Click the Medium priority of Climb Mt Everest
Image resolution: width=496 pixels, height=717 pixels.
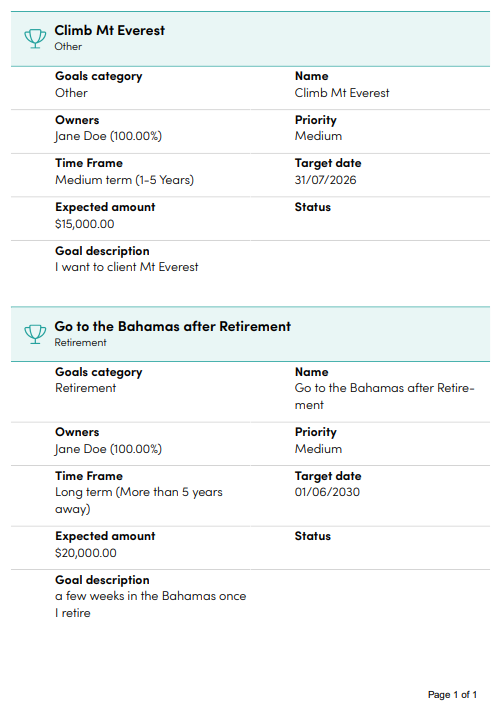[318, 136]
